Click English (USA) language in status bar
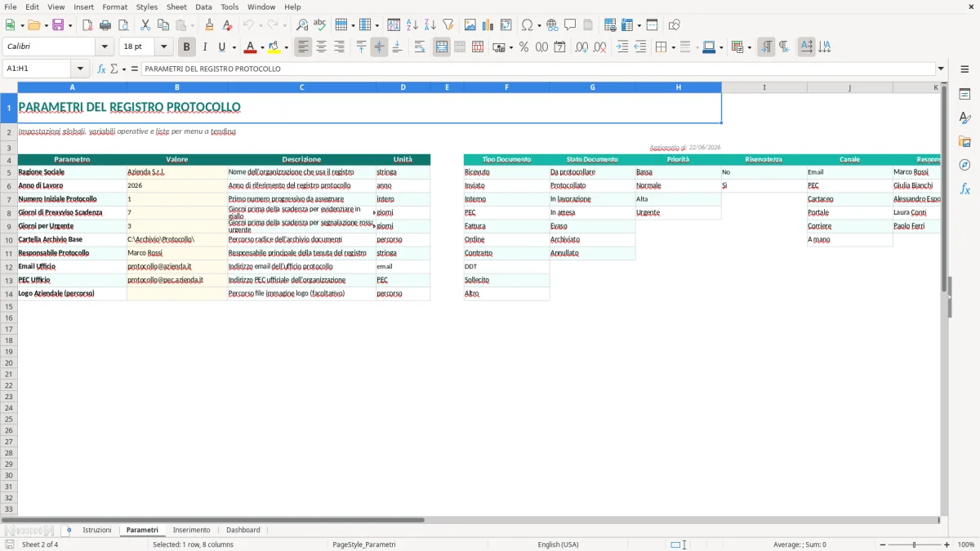 (x=558, y=544)
